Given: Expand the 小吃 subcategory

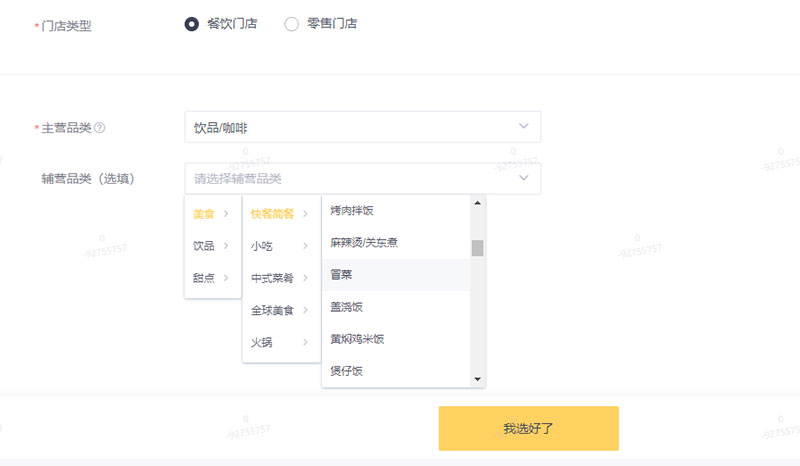Looking at the screenshot, I should click(281, 246).
